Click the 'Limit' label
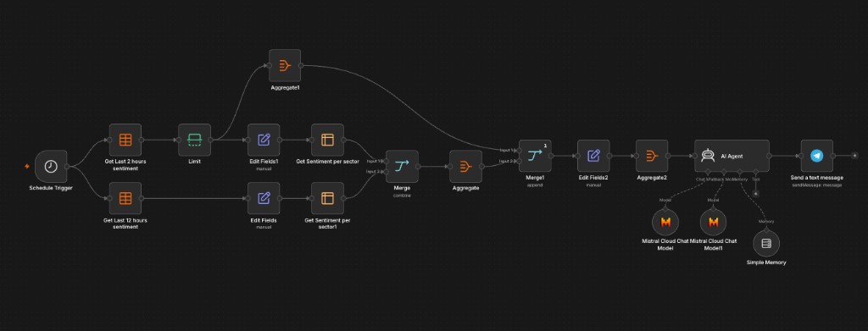The image size is (868, 331). (194, 162)
